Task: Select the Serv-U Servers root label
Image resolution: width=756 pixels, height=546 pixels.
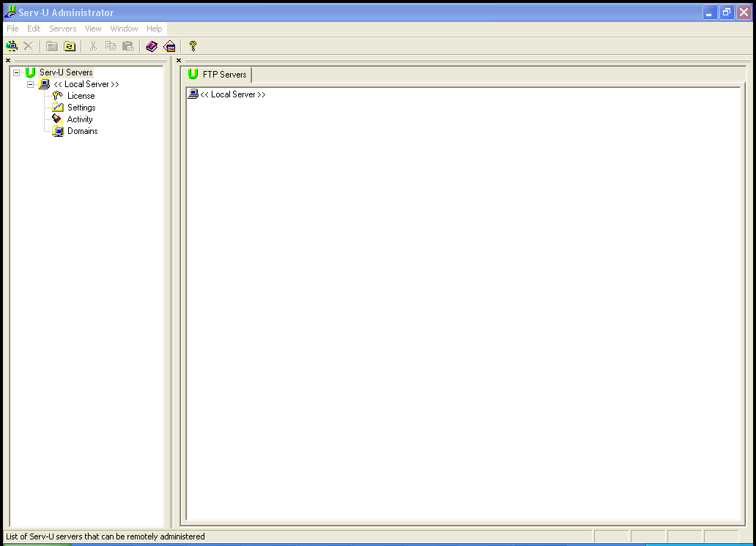Action: click(66, 72)
